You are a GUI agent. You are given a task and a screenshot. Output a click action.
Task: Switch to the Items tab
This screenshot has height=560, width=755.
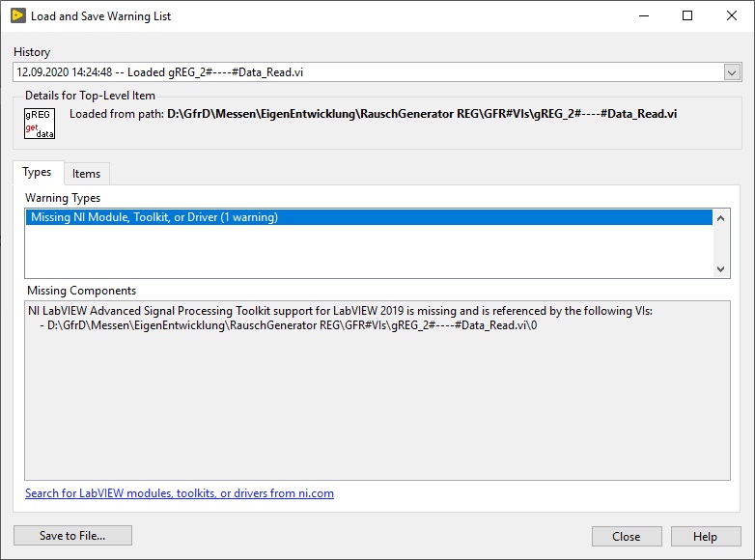[x=86, y=174]
